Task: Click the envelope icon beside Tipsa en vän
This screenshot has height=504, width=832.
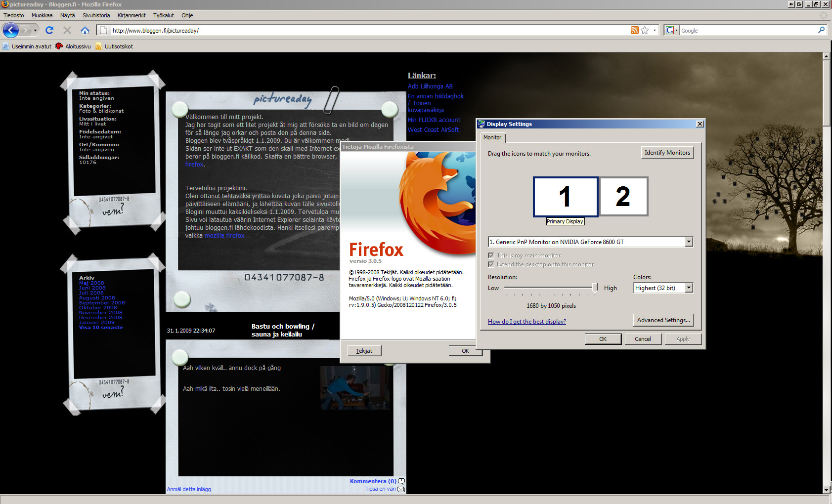Action: [401, 489]
